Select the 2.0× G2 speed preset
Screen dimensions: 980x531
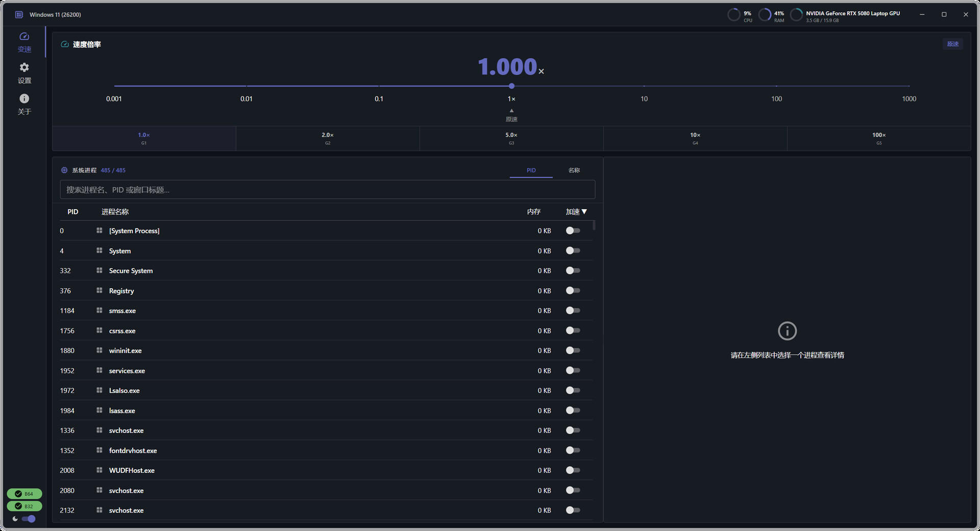click(x=328, y=138)
